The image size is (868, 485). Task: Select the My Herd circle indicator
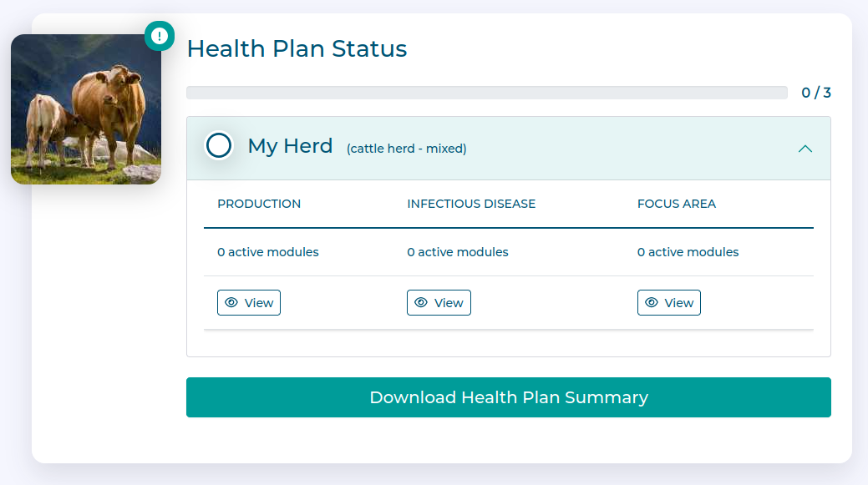(x=219, y=146)
